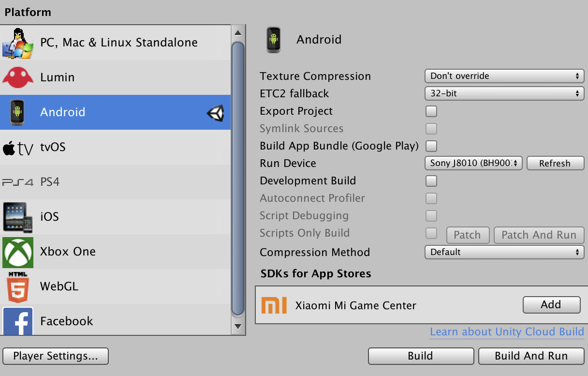Image resolution: width=588 pixels, height=376 pixels.
Task: Click the Compression Method label
Action: 315,253
